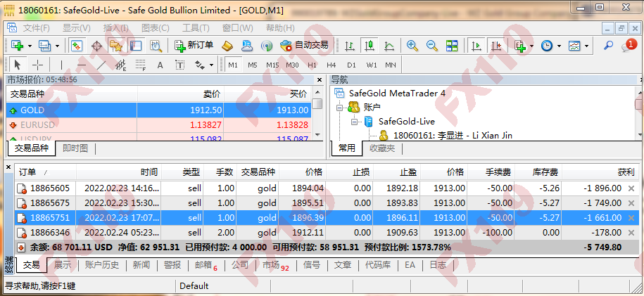
Task: Open the chat notification bubble with badge 1
Action: click(629, 46)
